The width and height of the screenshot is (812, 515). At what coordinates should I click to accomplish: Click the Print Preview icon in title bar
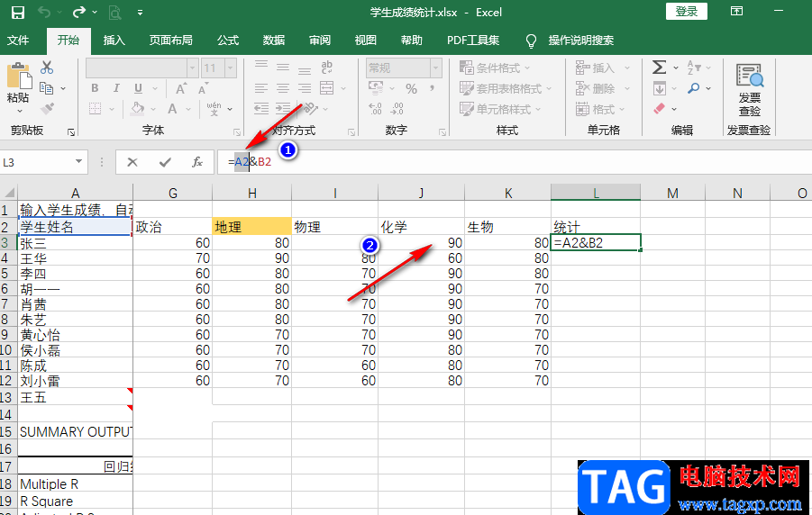click(115, 13)
